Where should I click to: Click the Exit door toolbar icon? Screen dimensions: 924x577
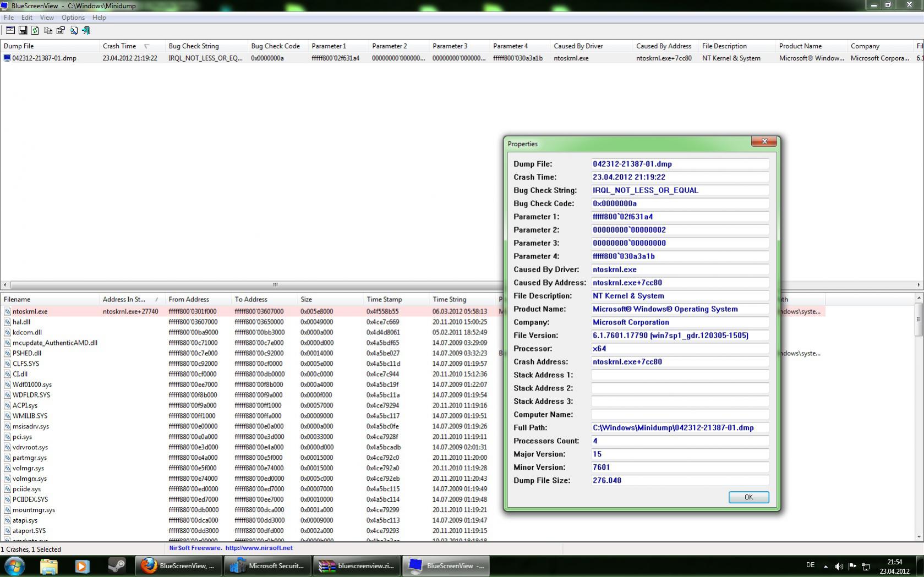pos(86,30)
